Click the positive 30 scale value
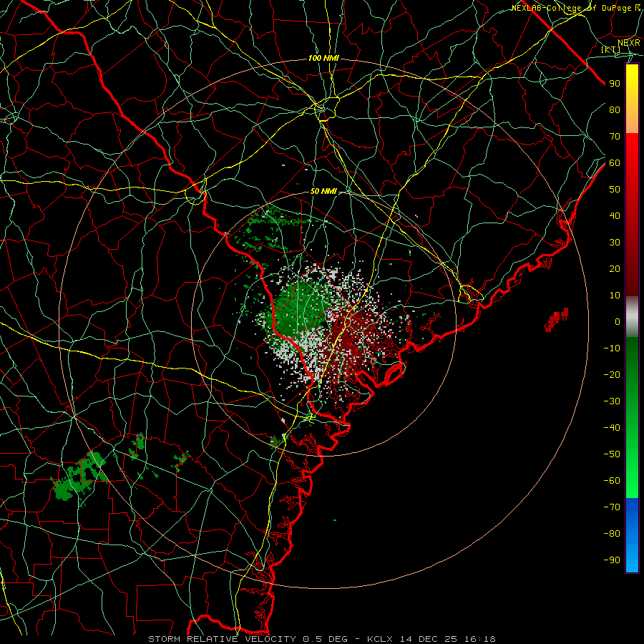Screen dimensions: 644x644 [x=615, y=243]
